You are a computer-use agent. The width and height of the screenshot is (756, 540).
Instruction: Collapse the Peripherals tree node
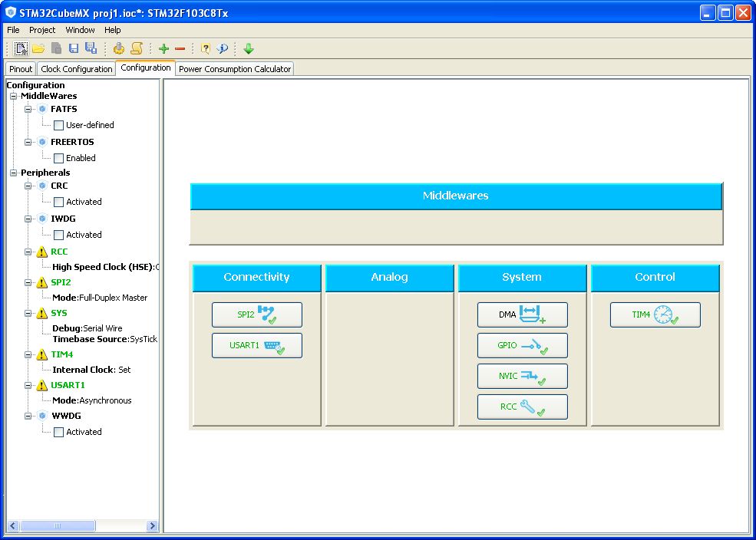pos(14,173)
